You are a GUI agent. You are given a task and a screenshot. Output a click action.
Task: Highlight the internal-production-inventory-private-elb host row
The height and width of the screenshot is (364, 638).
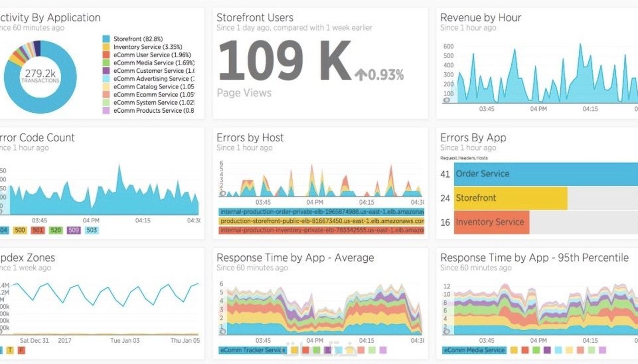coord(322,230)
